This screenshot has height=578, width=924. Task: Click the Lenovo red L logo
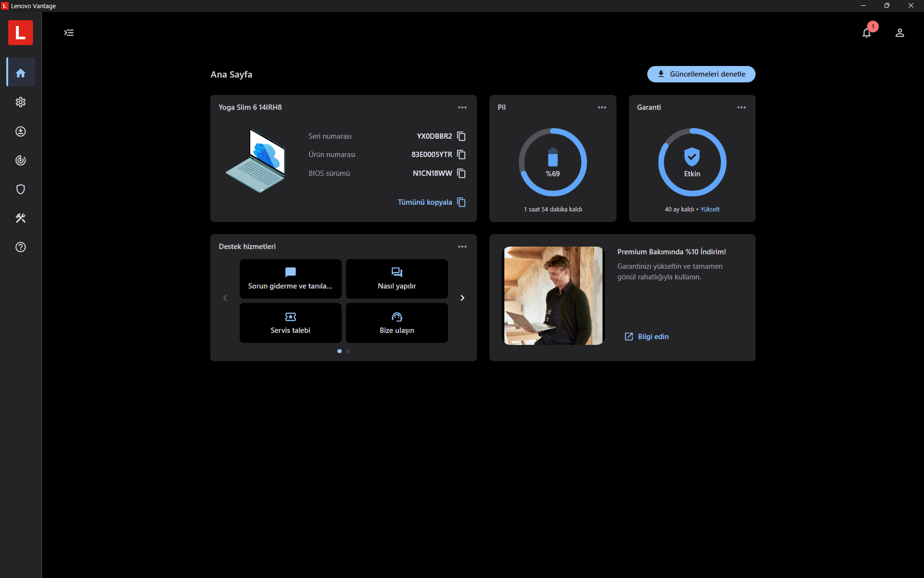pyautogui.click(x=21, y=33)
